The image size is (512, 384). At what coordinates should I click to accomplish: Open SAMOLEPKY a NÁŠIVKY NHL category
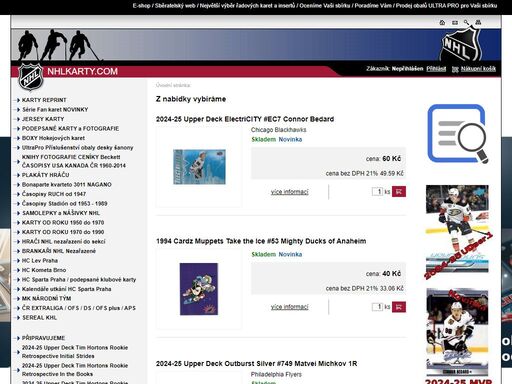(61, 213)
